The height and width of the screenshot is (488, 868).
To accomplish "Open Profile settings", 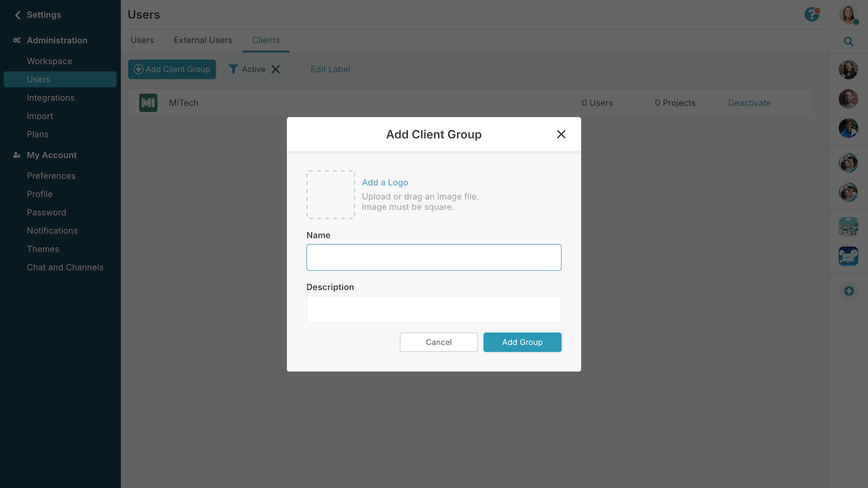I will click(40, 194).
